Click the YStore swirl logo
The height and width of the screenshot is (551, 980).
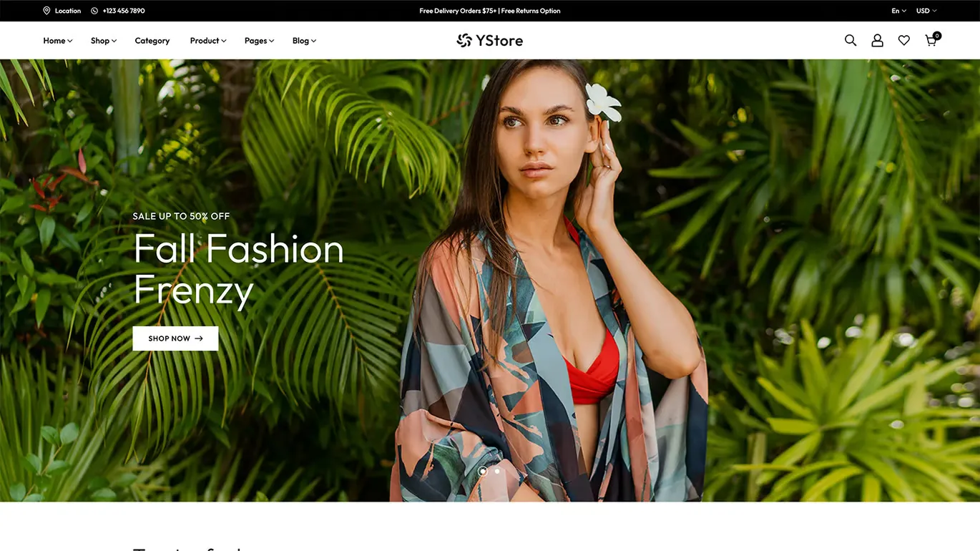coord(464,41)
